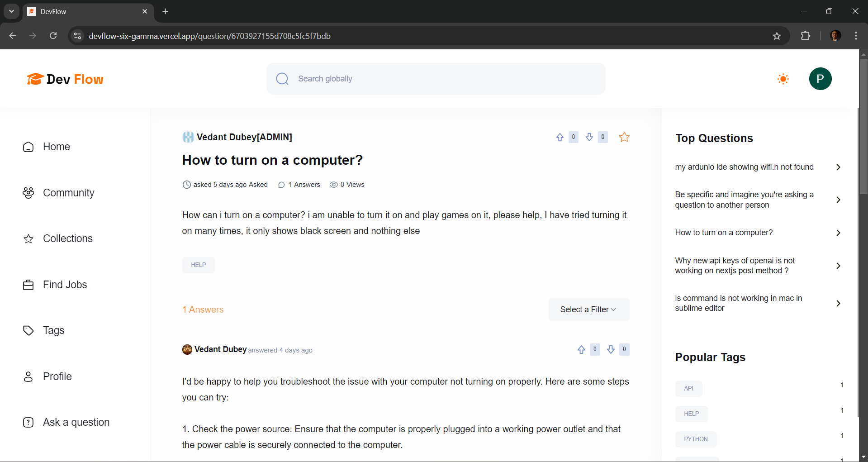Click chevron beside openai api keys question
The width and height of the screenshot is (868, 462).
(x=838, y=266)
